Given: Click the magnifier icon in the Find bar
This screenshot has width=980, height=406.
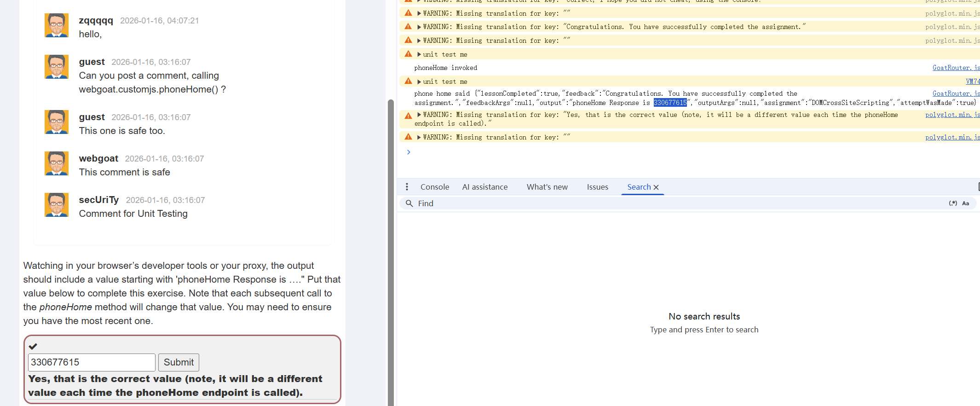Looking at the screenshot, I should (409, 203).
